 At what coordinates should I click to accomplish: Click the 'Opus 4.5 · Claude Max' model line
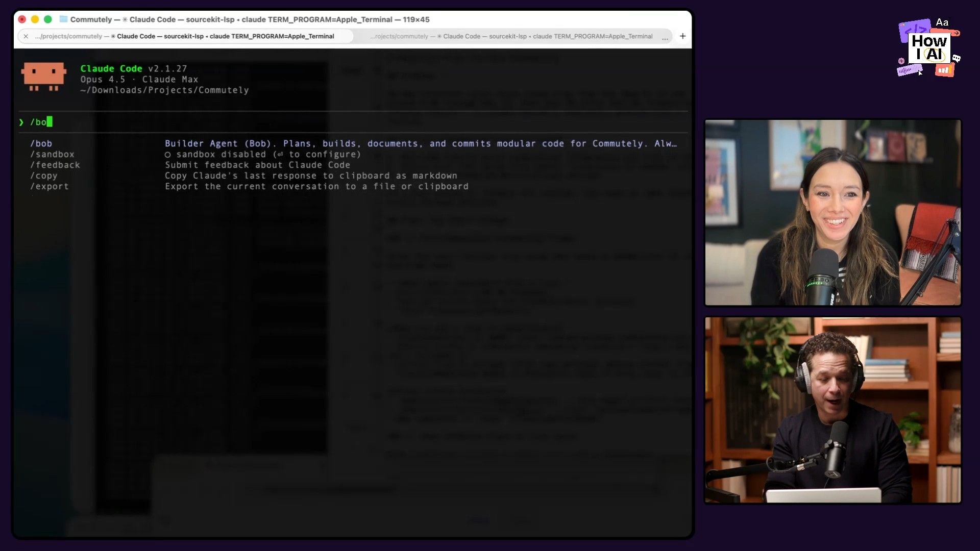139,79
